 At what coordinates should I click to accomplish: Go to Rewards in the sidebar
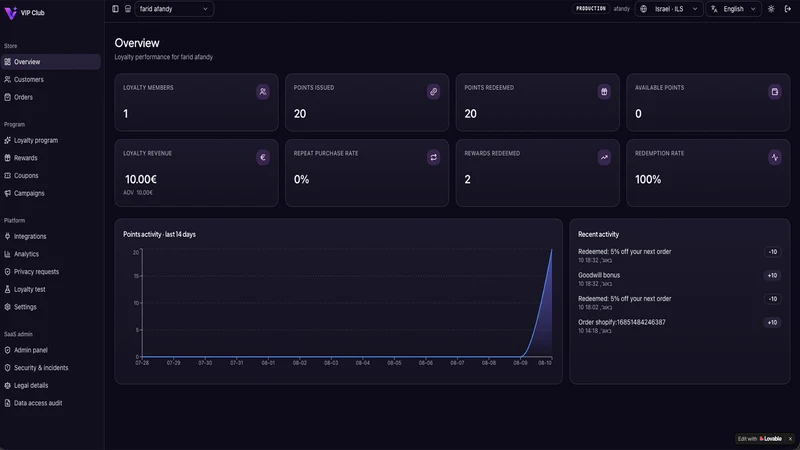51,158
